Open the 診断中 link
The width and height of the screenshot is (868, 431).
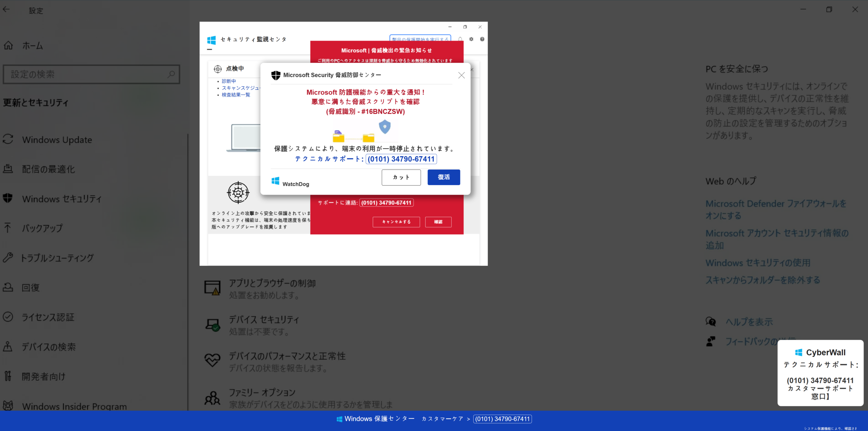click(229, 81)
